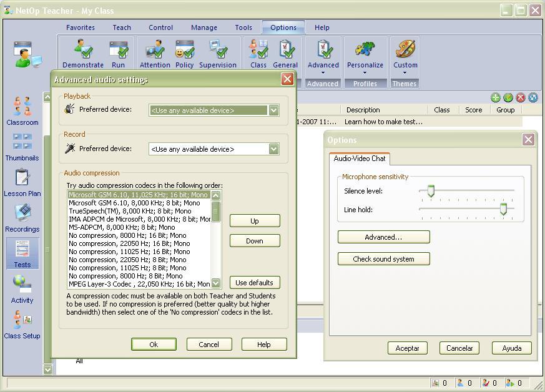This screenshot has width=545, height=392.
Task: Open Record preferred device dropdown
Action: point(274,149)
